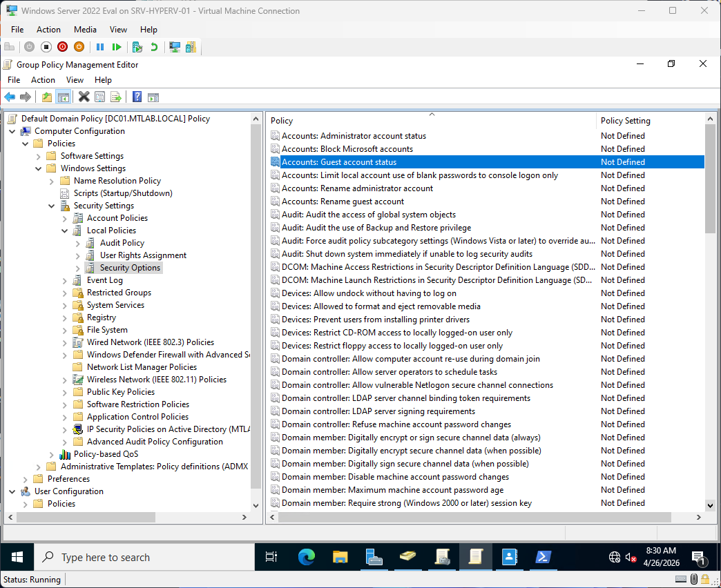Screen dimensions: 721x588
Task: Click the Up One Level folder icon
Action: click(x=46, y=97)
